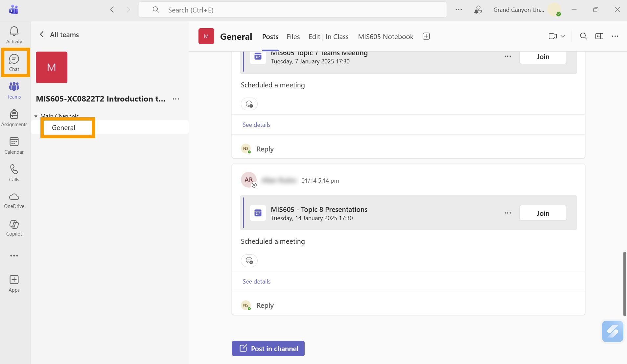
Task: Join the Topic 8 Presentations meeting
Action: click(543, 213)
